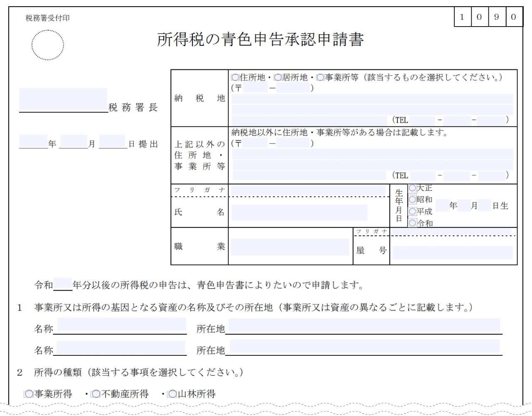Click the digit 9 in the form number box
This screenshot has width=532, height=416.
[497, 17]
